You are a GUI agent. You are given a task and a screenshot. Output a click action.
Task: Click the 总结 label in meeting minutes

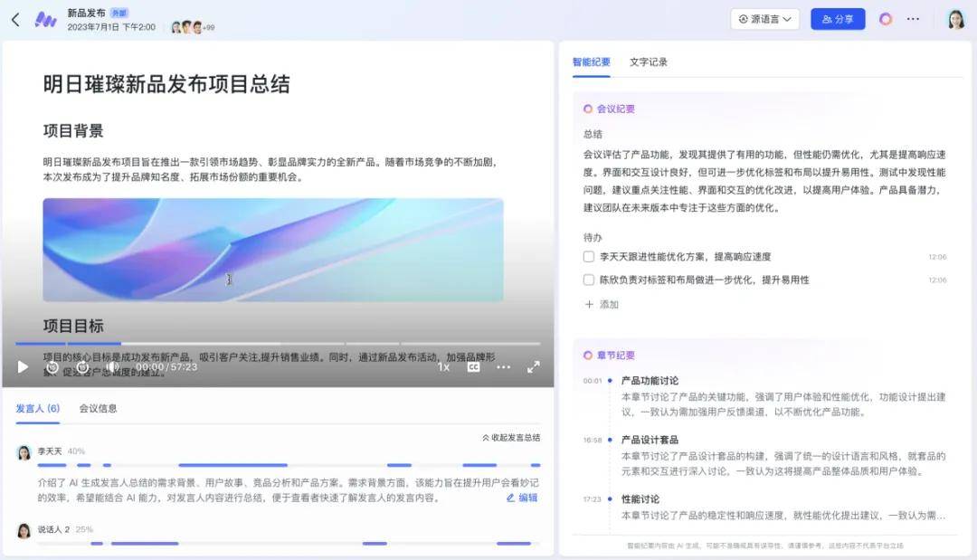tap(593, 134)
